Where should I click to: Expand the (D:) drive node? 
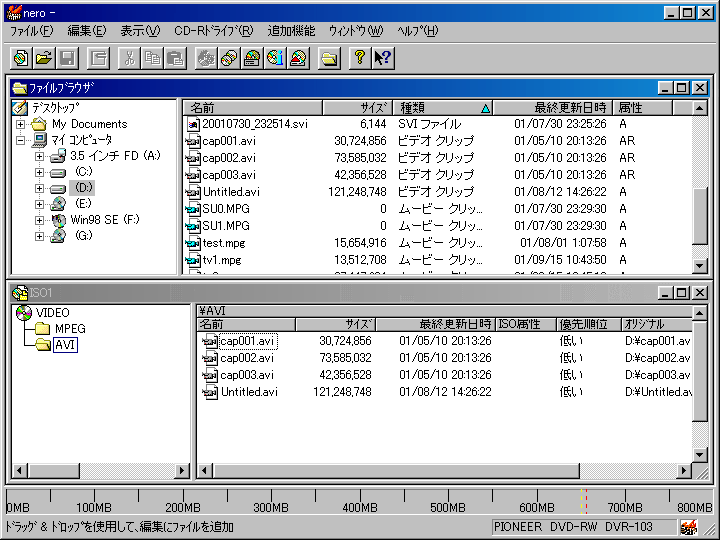39,188
